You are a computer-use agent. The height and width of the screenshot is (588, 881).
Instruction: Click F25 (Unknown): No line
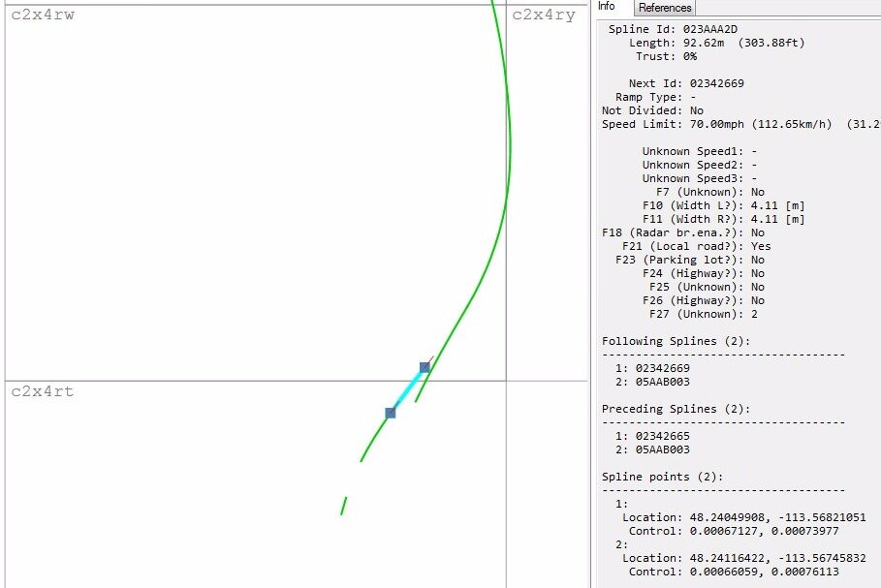click(x=707, y=287)
